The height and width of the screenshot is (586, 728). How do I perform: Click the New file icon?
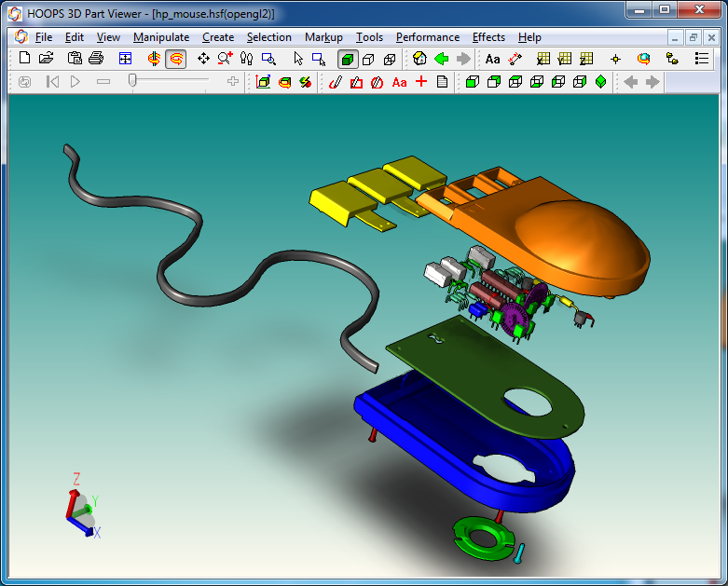pos(25,59)
